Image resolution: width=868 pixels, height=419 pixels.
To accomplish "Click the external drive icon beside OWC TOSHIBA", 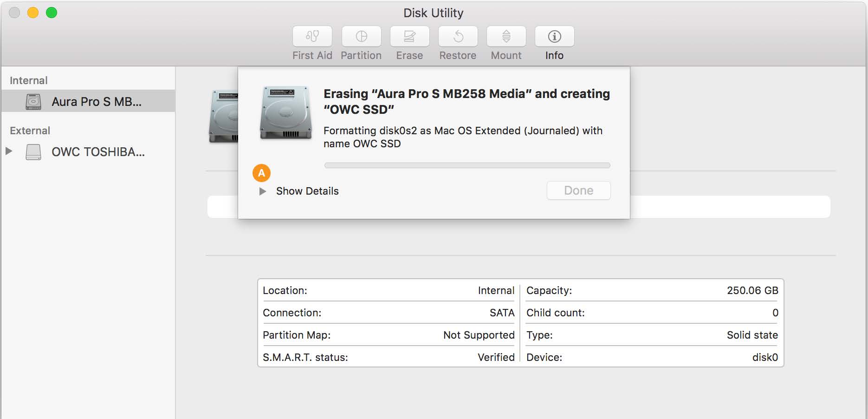I will point(33,152).
